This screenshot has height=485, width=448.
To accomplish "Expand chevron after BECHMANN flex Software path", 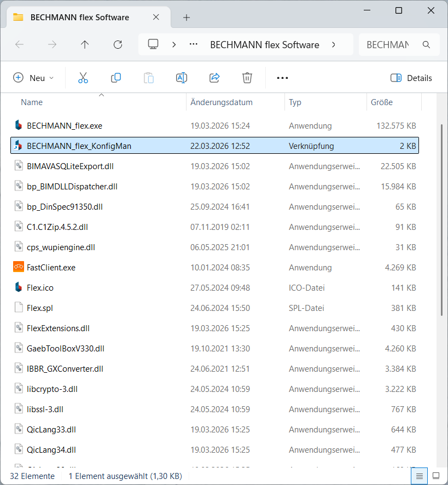I will click(334, 45).
